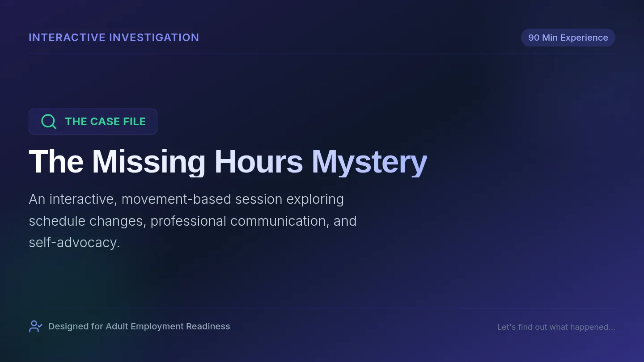Click Let's find out what happened text
Screen dimensions: 644x362
(x=556, y=327)
